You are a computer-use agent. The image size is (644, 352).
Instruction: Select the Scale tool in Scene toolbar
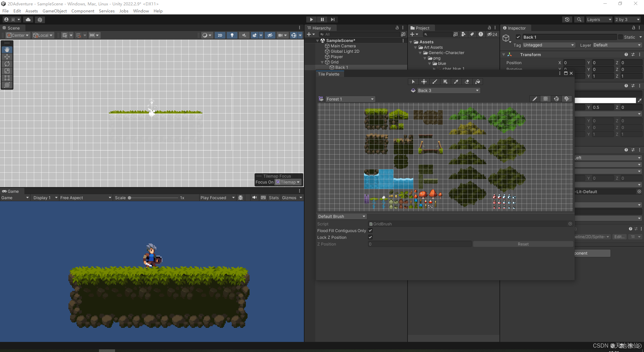pyautogui.click(x=7, y=71)
